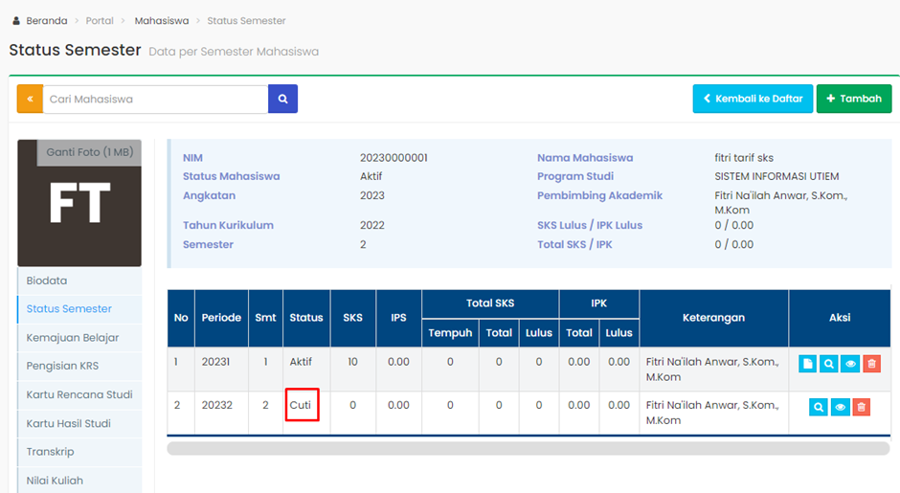Click Ganti Foto on the profile picture
The width and height of the screenshot is (900, 493).
tap(89, 152)
